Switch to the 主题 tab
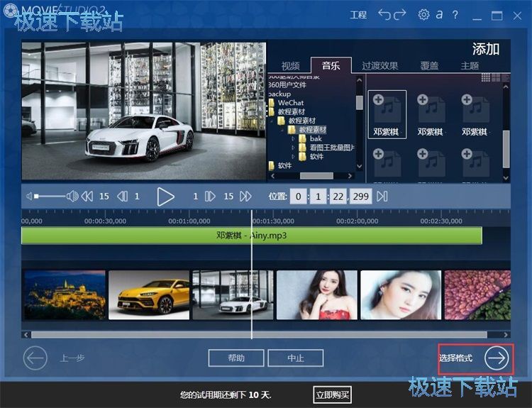This screenshot has width=532, height=408. coord(470,65)
